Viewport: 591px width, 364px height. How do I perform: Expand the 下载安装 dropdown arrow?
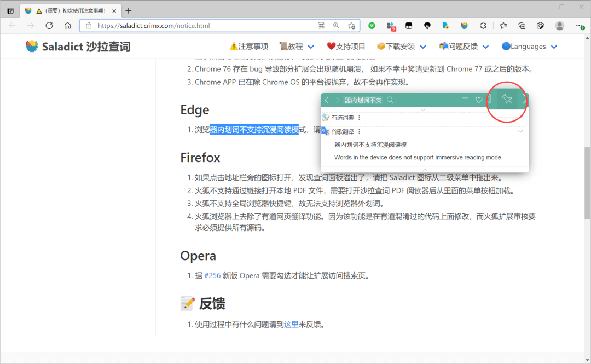[423, 47]
